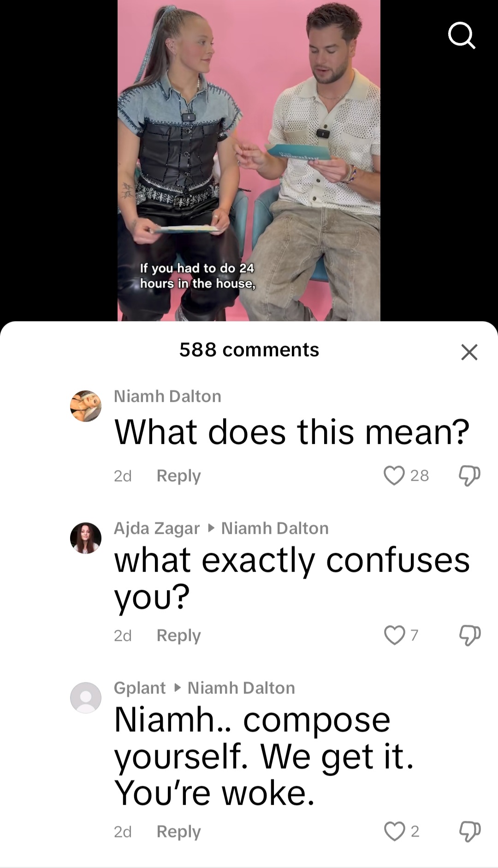Viewport: 498px width, 868px height.
Task: Open Niamh Dalton's profile picture
Action: pyautogui.click(x=86, y=406)
